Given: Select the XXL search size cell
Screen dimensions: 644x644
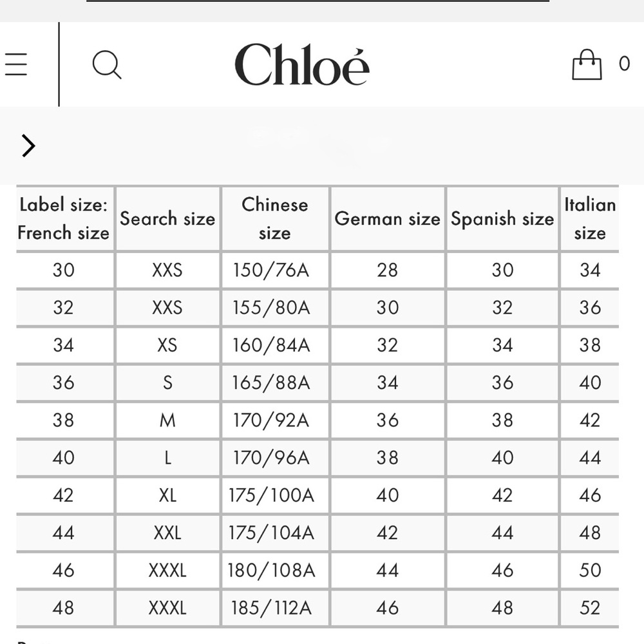Looking at the screenshot, I should click(167, 533).
